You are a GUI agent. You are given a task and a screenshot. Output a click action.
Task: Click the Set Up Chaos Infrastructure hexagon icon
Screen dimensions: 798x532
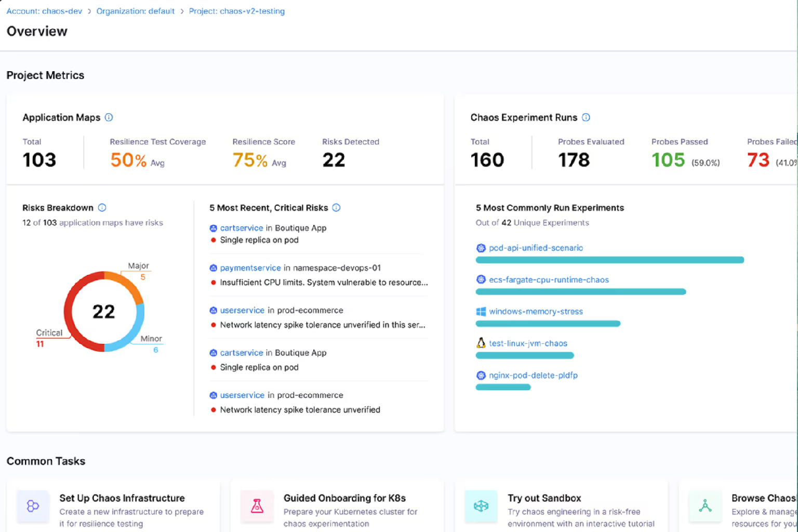[33, 507]
